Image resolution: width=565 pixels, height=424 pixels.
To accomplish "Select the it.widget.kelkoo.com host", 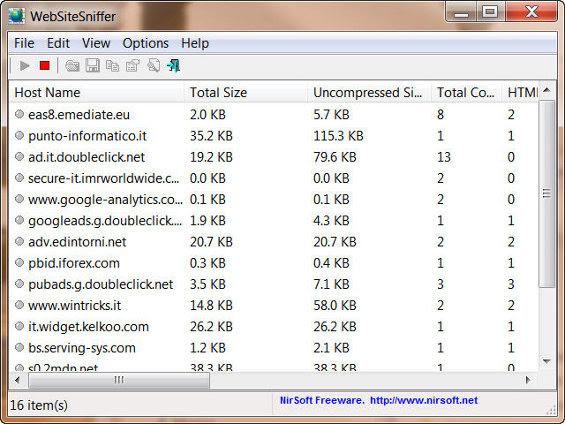I will [88, 327].
